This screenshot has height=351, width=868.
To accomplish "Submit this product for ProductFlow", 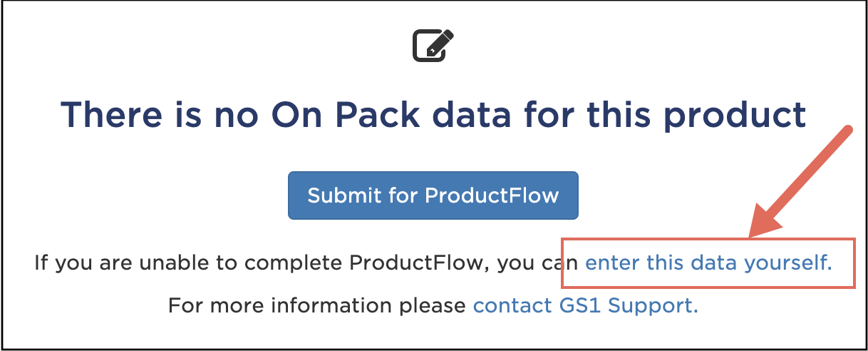I will [x=433, y=195].
